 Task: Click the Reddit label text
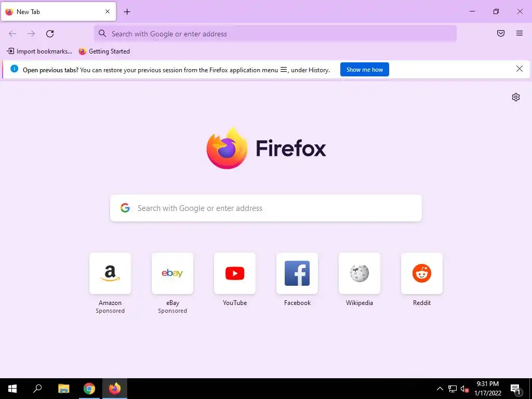coord(422,303)
